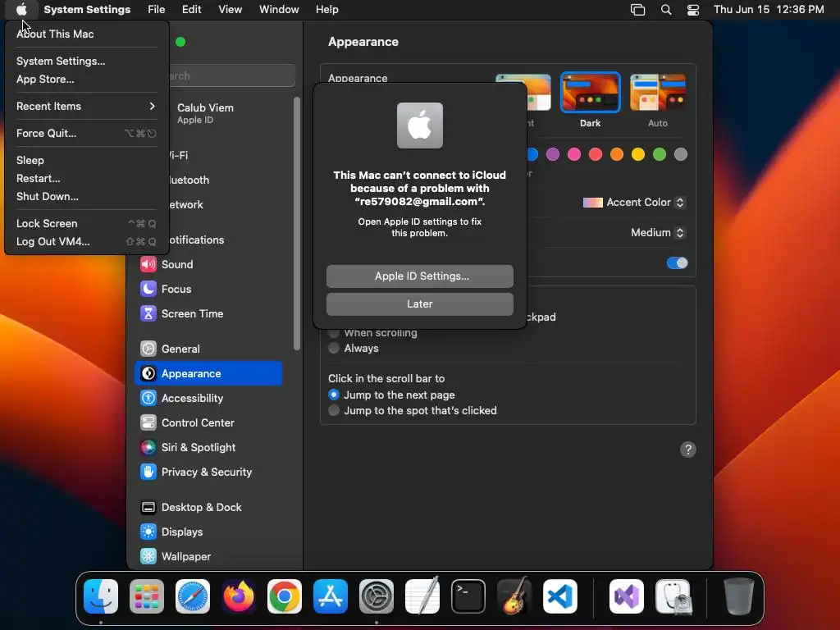Image resolution: width=840 pixels, height=630 pixels.
Task: Pick the purple accent color
Action: [x=552, y=155]
